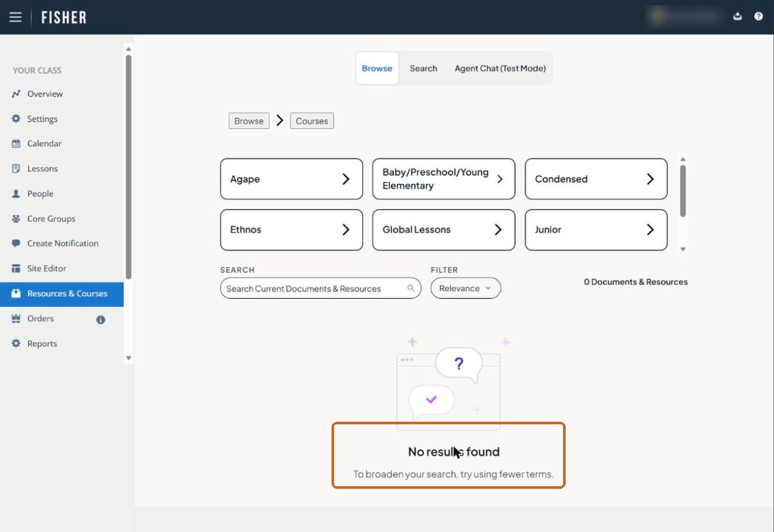The image size is (774, 532).
Task: Switch to Agent Chat (Test Mode) tab
Action: coord(500,68)
